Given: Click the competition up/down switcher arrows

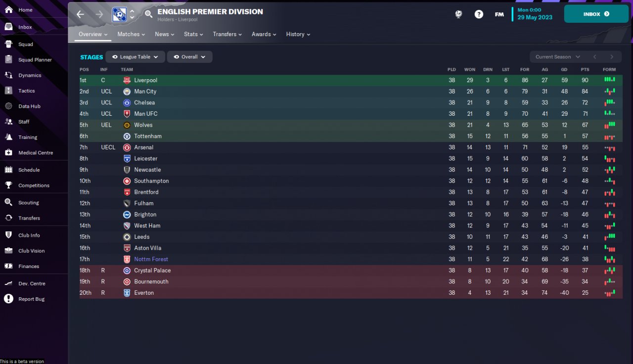Looking at the screenshot, I should [x=132, y=14].
